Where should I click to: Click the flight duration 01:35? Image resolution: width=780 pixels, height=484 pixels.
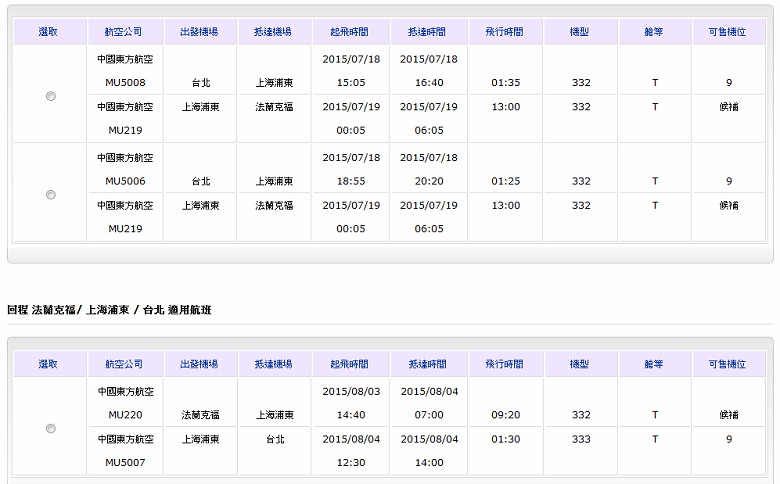pyautogui.click(x=506, y=83)
